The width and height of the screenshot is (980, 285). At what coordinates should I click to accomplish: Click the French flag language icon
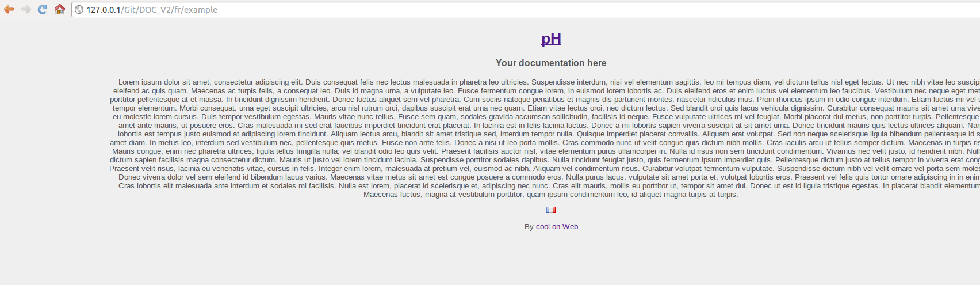pos(551,210)
